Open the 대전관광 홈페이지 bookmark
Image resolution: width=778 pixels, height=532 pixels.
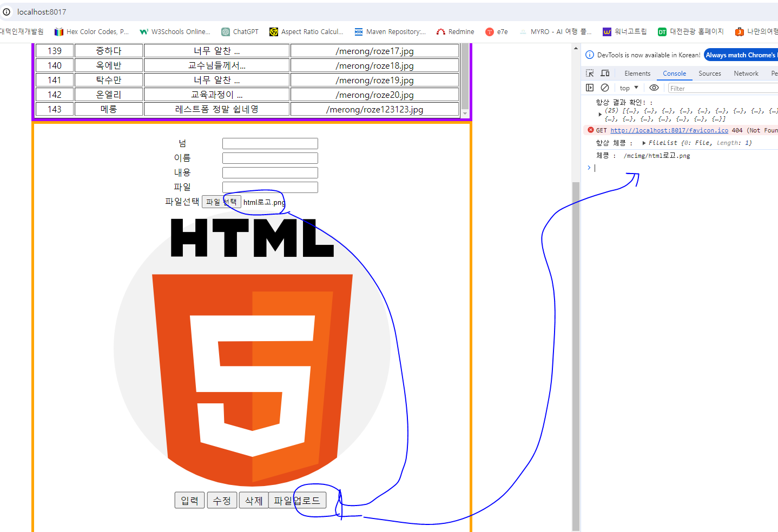click(x=691, y=32)
